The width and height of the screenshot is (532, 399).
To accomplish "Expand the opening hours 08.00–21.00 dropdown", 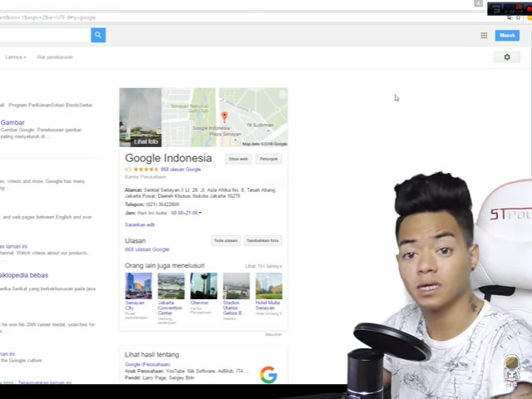I will coord(186,213).
